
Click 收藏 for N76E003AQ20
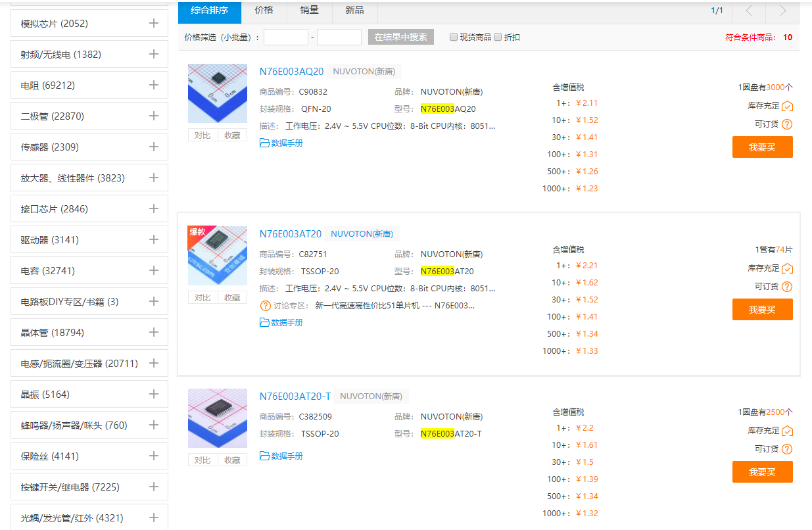click(x=232, y=135)
